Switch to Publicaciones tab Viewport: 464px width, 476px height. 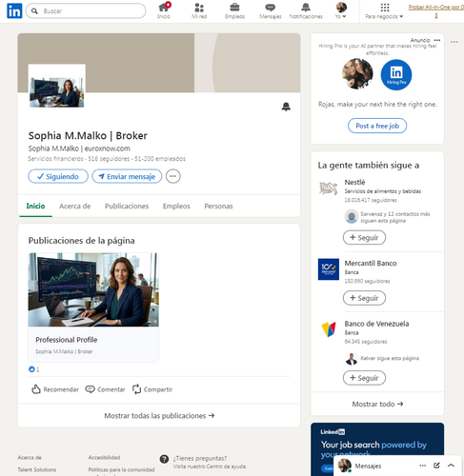(x=127, y=207)
